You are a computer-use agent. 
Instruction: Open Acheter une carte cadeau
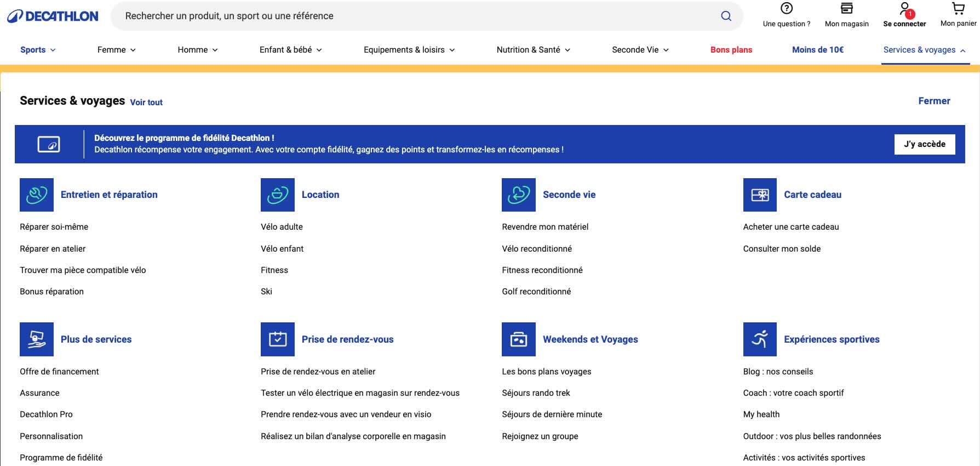point(791,227)
